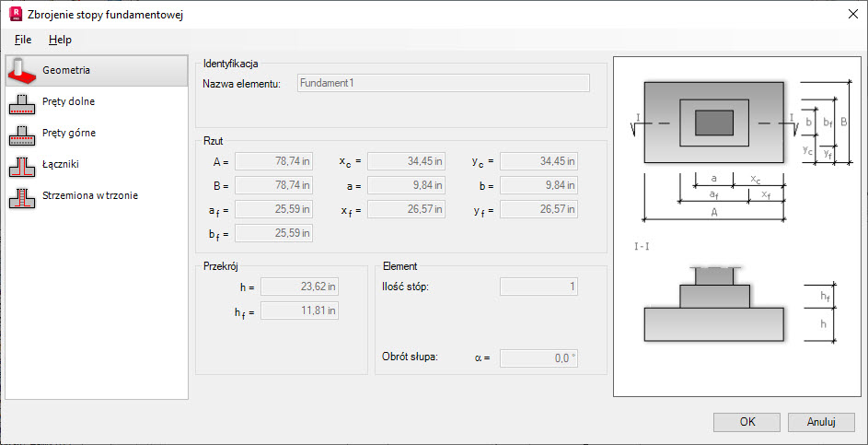
Task: Open the Łączniki section icon
Action: [22, 165]
